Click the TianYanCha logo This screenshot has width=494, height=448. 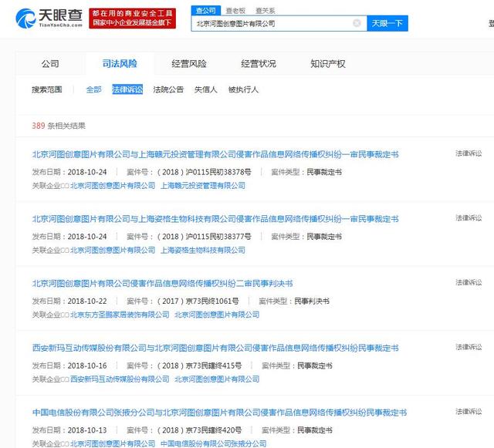point(48,18)
